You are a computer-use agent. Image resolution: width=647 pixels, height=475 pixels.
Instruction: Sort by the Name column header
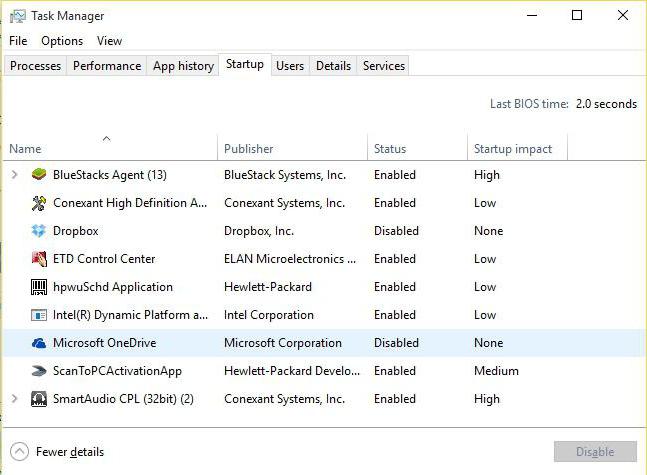pyautogui.click(x=110, y=147)
